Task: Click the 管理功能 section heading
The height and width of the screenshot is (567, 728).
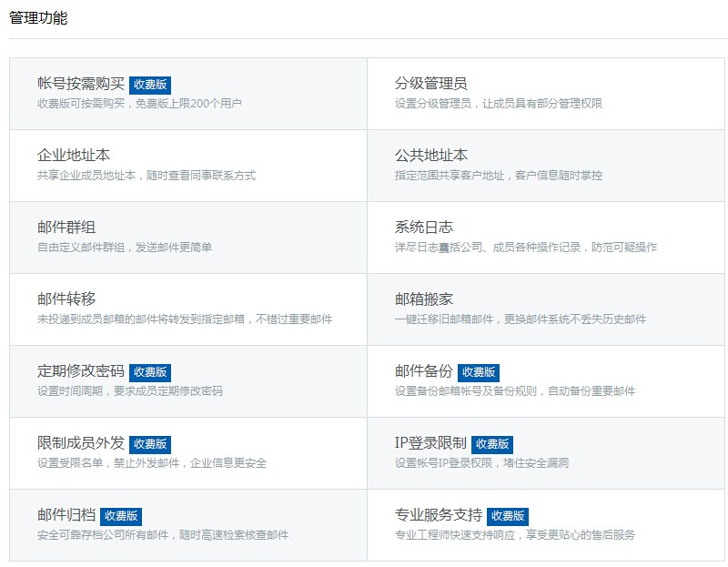Action: (38, 17)
